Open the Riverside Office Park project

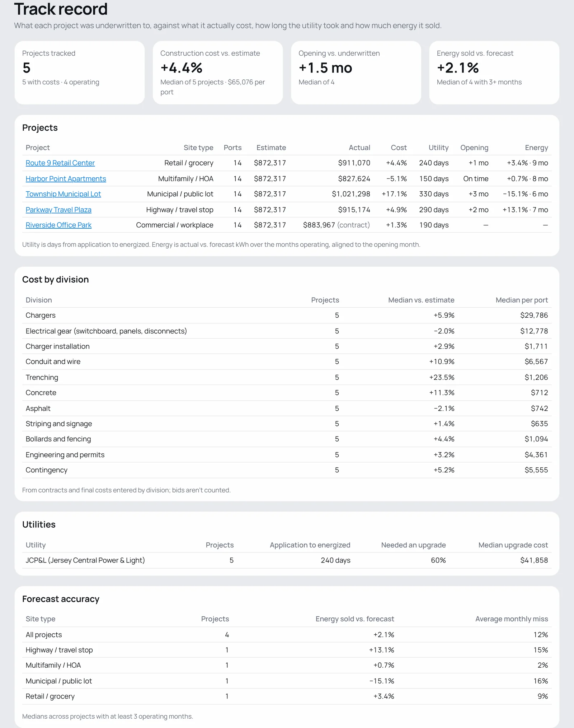(58, 225)
